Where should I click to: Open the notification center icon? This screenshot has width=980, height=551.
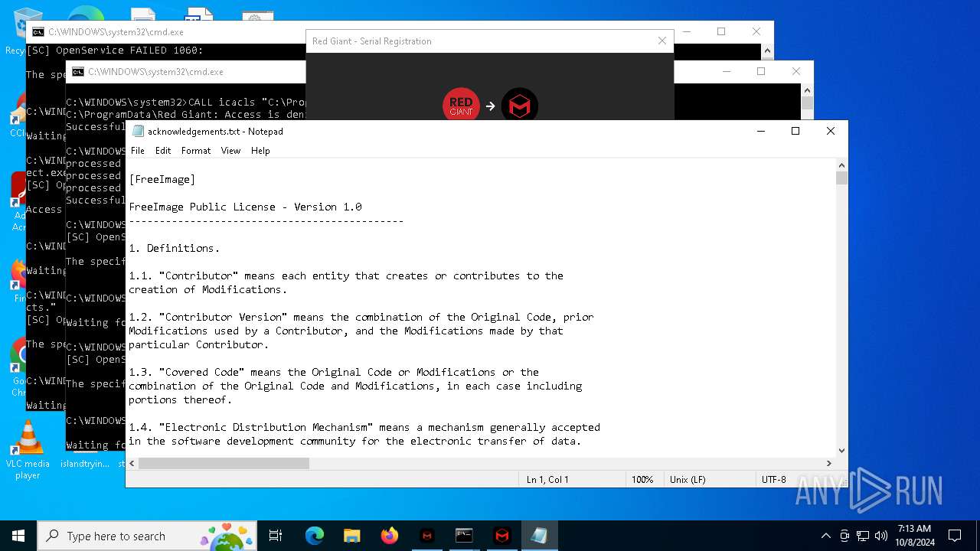[955, 536]
